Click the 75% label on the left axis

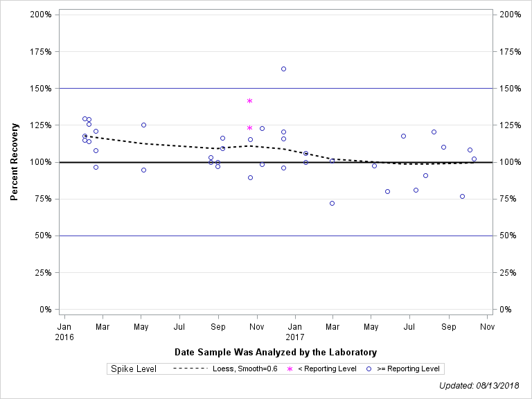(44, 199)
